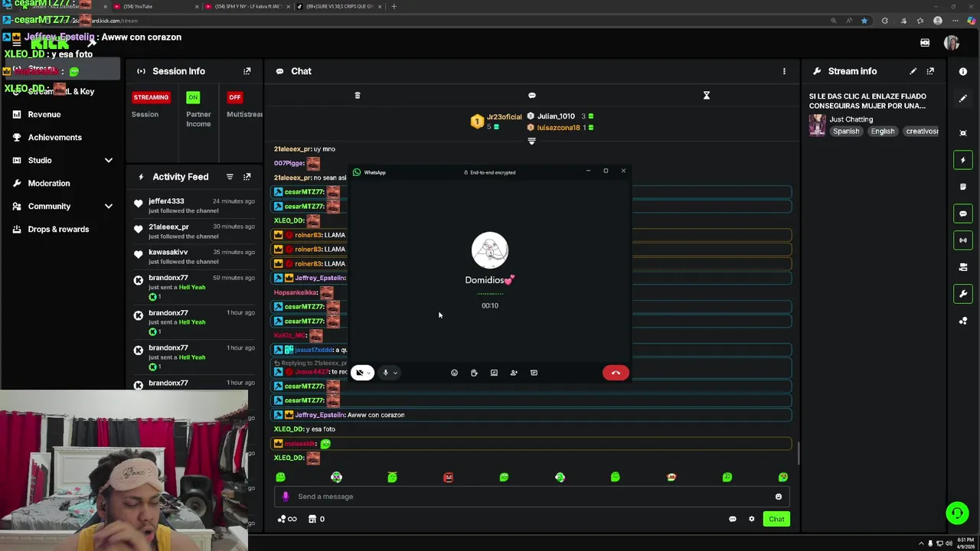980x551 pixels.
Task: Start screen sharing in WhatsApp call
Action: point(494,373)
